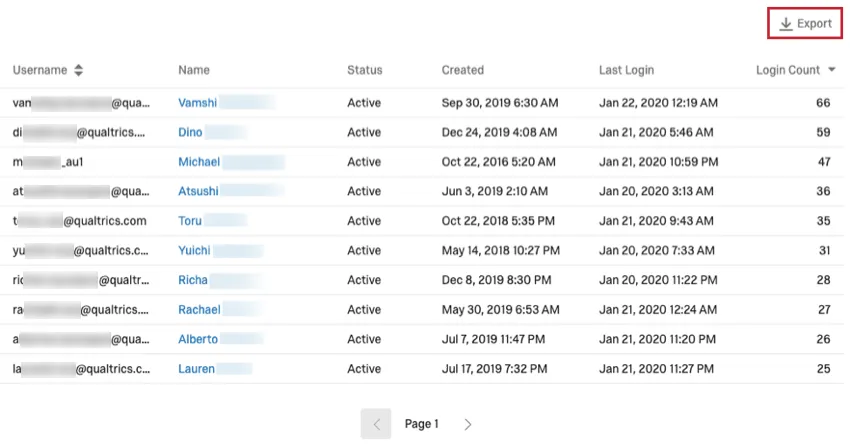Click the Page 1 indicator
Viewport: 850px width, 444px height.
click(x=421, y=424)
